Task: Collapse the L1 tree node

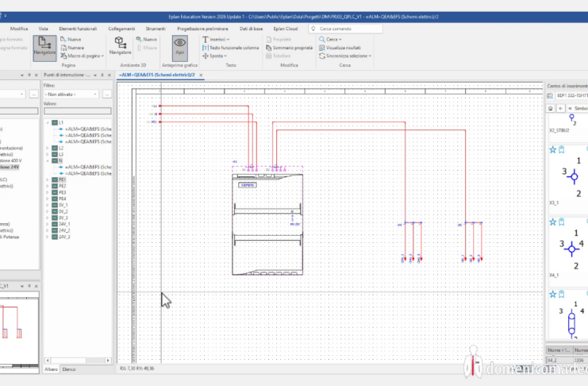Action: click(48, 123)
